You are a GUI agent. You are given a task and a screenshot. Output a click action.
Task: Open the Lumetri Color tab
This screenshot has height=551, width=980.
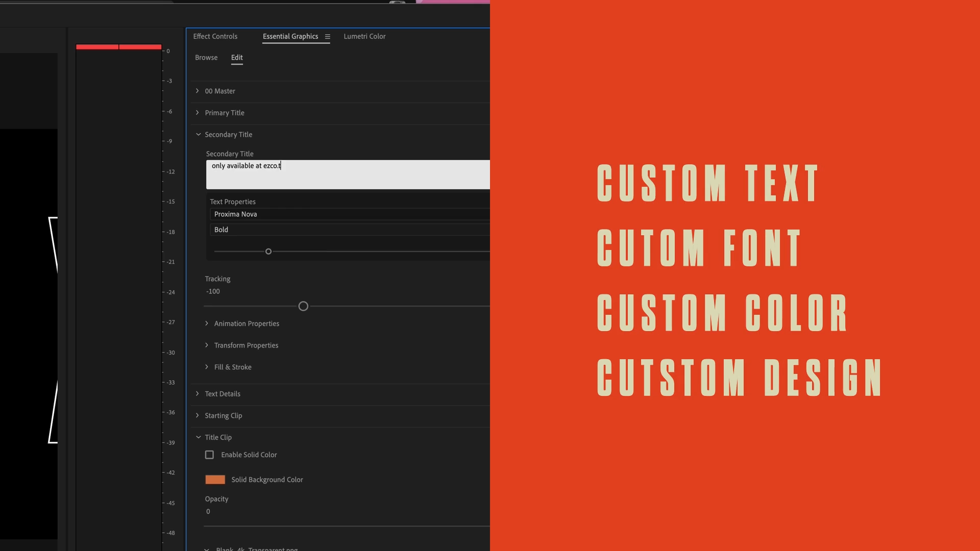364,36
